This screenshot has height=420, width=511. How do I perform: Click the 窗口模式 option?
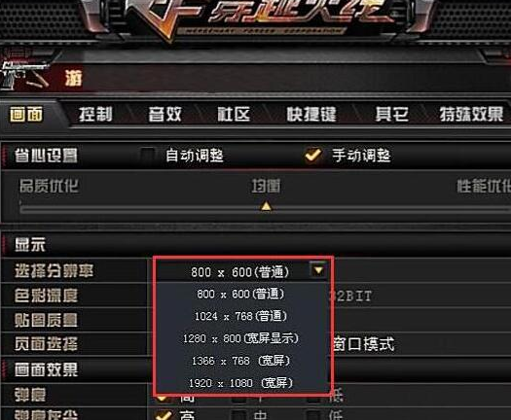364,344
